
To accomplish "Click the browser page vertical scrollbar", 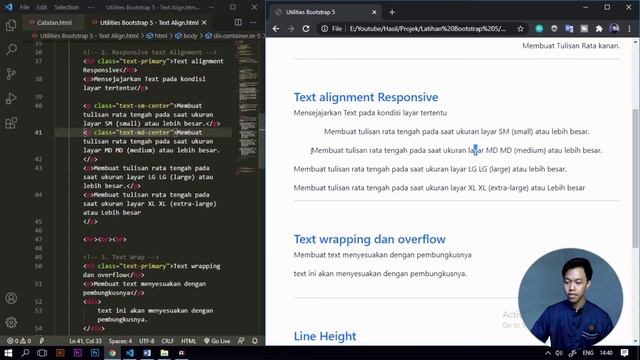I will pyautogui.click(x=636, y=178).
